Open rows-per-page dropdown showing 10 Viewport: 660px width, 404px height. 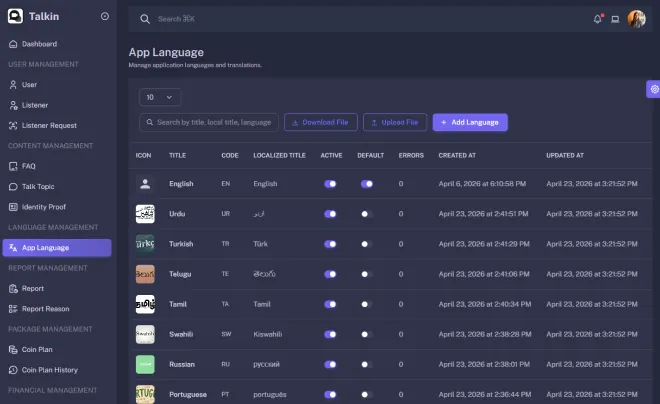click(160, 97)
